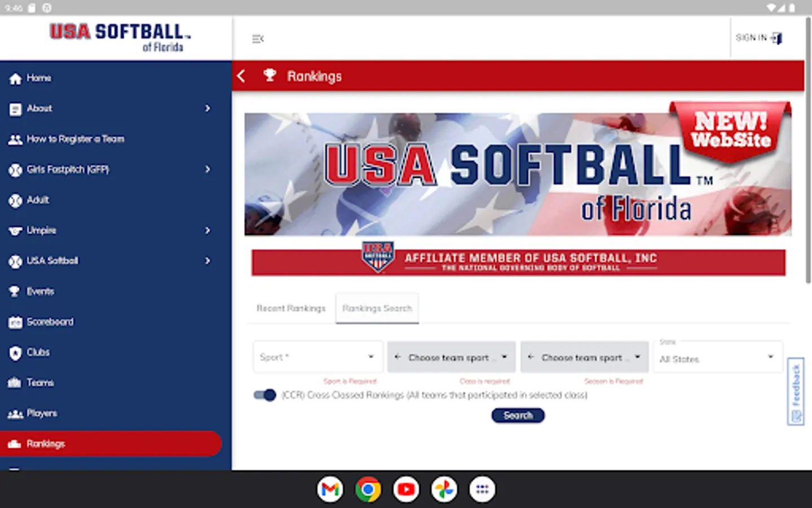This screenshot has height=508, width=812.
Task: Open YouTube from the taskbar
Action: coord(406,489)
